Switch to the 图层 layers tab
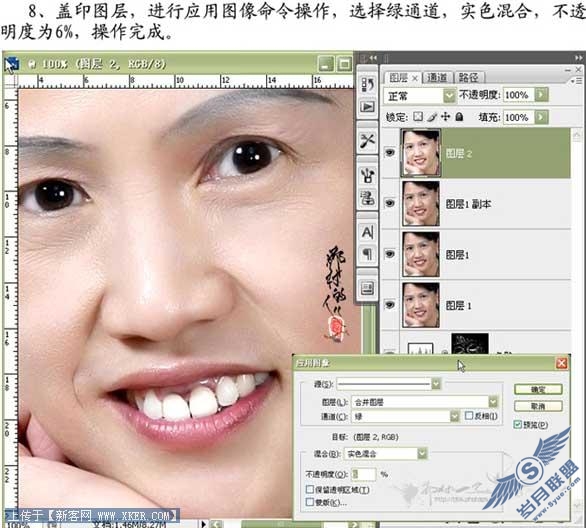The height and width of the screenshot is (528, 586). [398, 78]
